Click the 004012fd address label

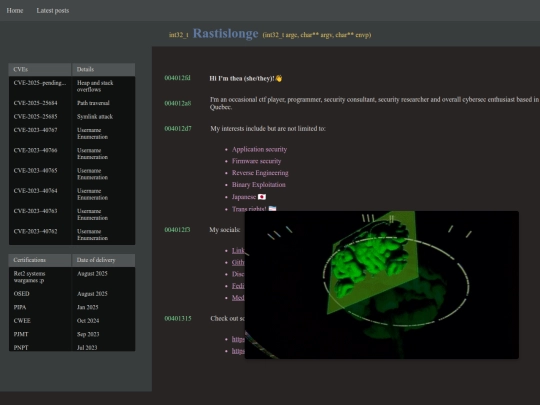(177, 78)
